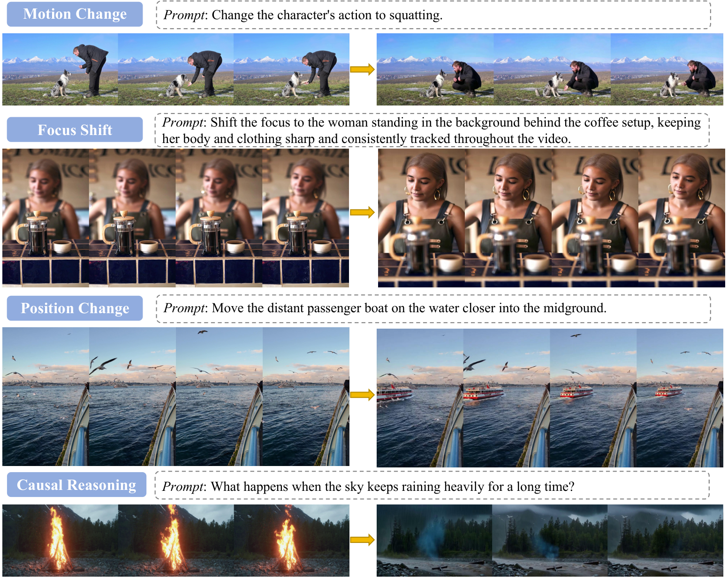
Task: Click the focus shift prompt text box
Action: point(432,130)
